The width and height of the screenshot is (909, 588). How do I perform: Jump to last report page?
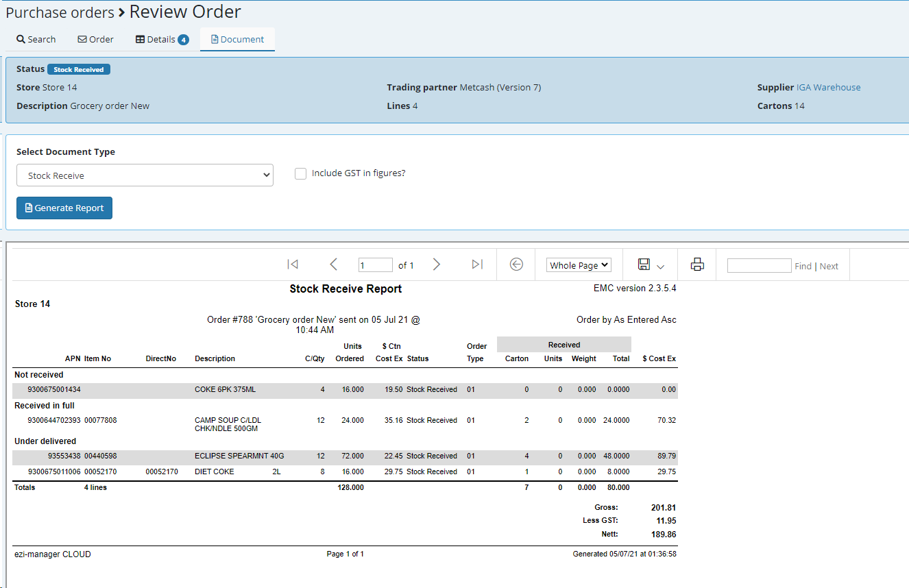pyautogui.click(x=478, y=265)
